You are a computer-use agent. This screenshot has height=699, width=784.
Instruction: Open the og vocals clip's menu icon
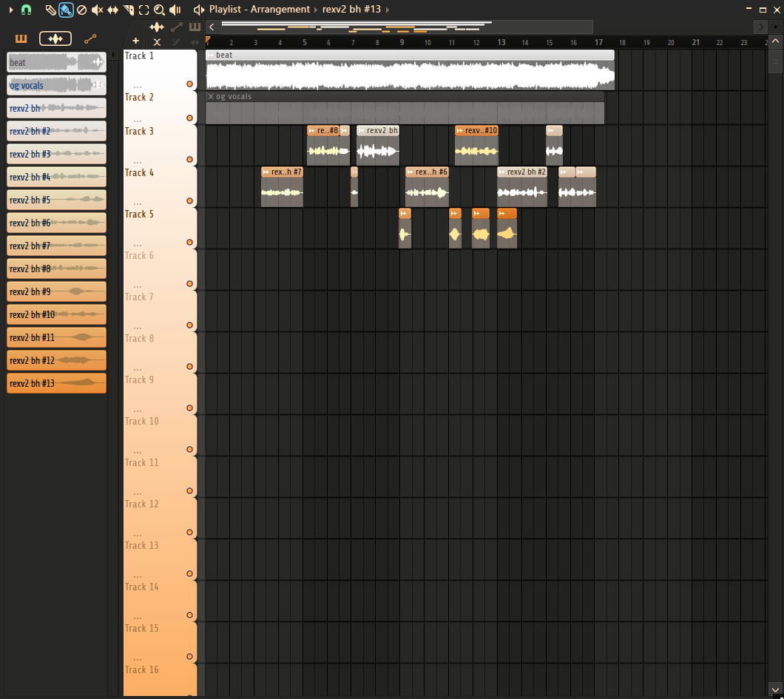click(211, 96)
